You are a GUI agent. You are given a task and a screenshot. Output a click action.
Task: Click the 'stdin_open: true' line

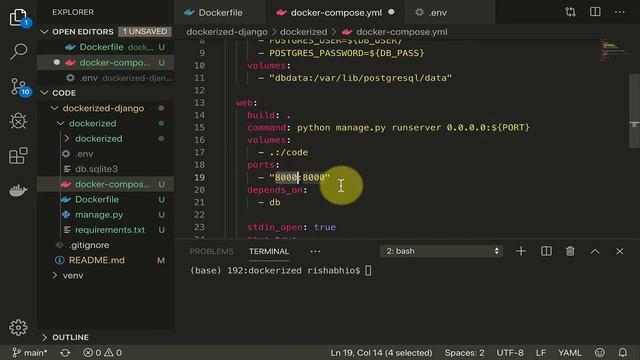click(x=291, y=227)
